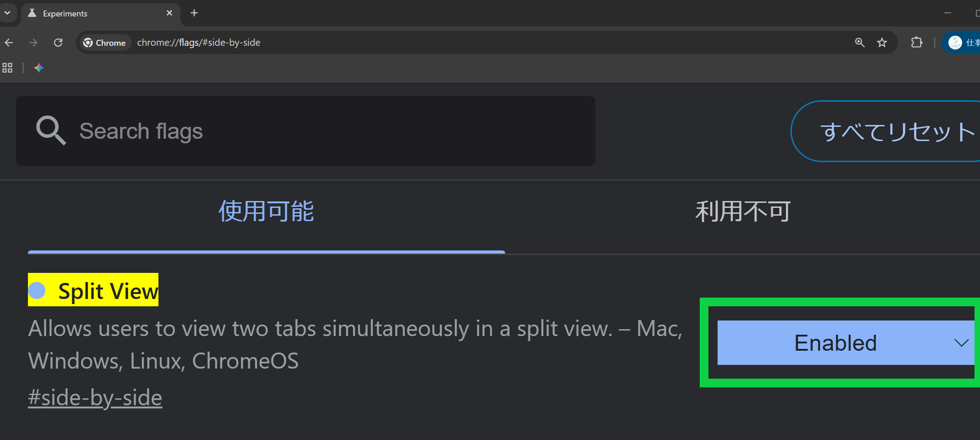
Task: Click the forward navigation arrow
Action: coord(33,43)
